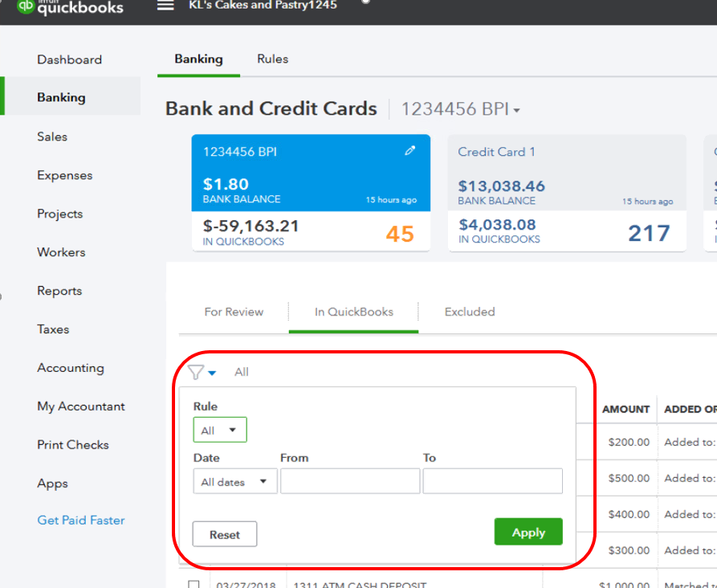Viewport: 717px width, 588px height.
Task: Open Taxes in the sidebar
Action: (x=53, y=329)
